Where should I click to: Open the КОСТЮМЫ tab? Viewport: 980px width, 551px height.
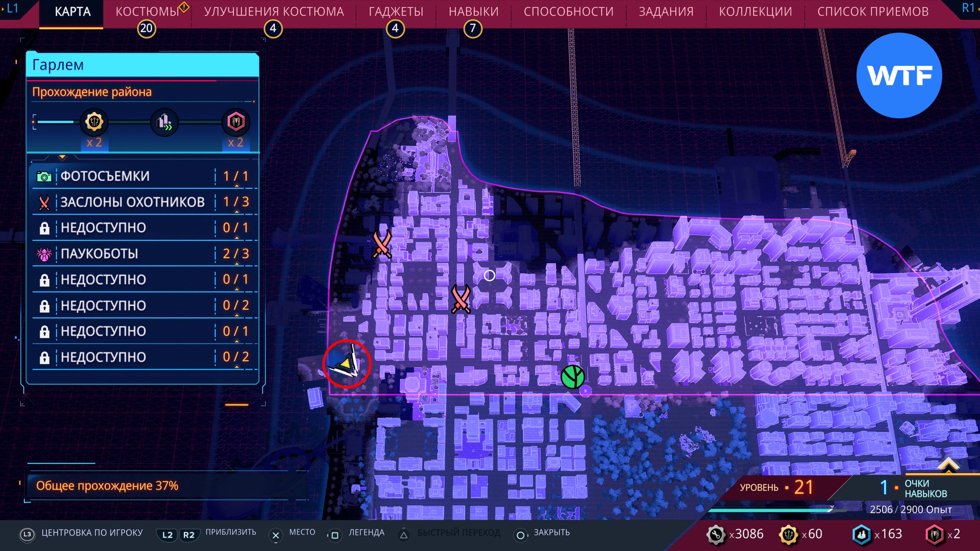147,12
